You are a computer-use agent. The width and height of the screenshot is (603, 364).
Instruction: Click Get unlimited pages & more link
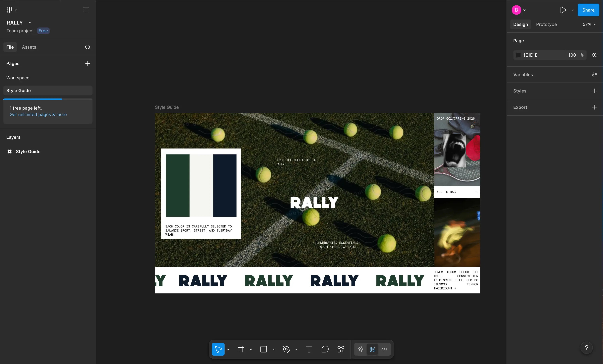[38, 115]
